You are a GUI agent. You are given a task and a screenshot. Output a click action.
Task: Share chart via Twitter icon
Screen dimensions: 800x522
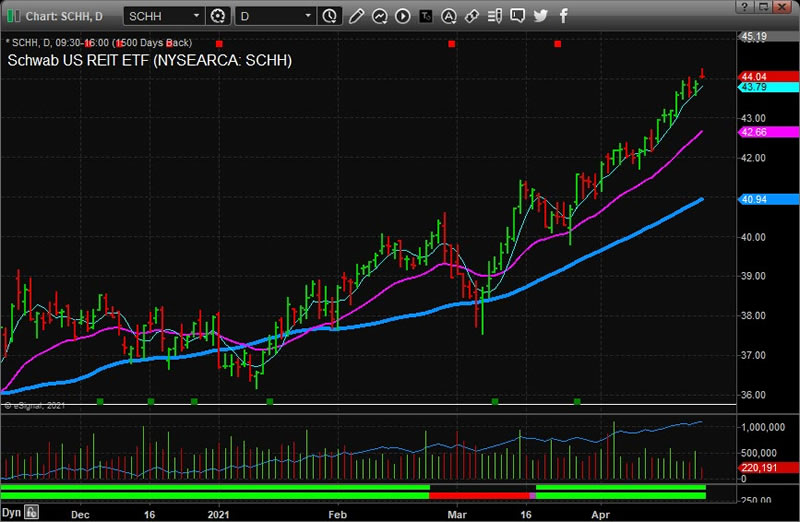click(x=541, y=16)
